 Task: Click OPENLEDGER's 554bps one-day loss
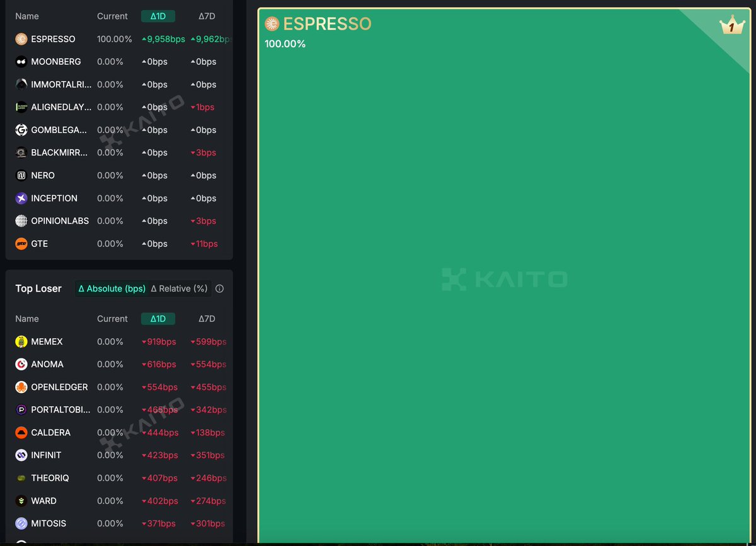pos(159,387)
